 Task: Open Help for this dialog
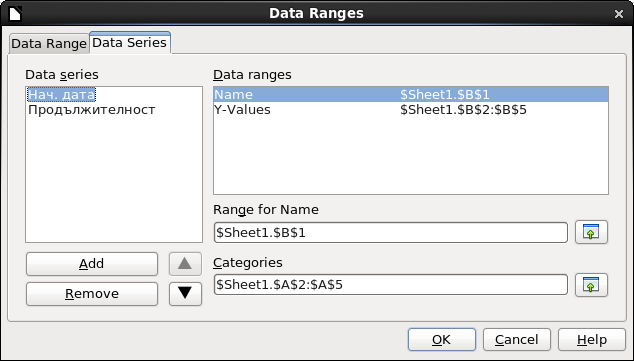point(592,340)
